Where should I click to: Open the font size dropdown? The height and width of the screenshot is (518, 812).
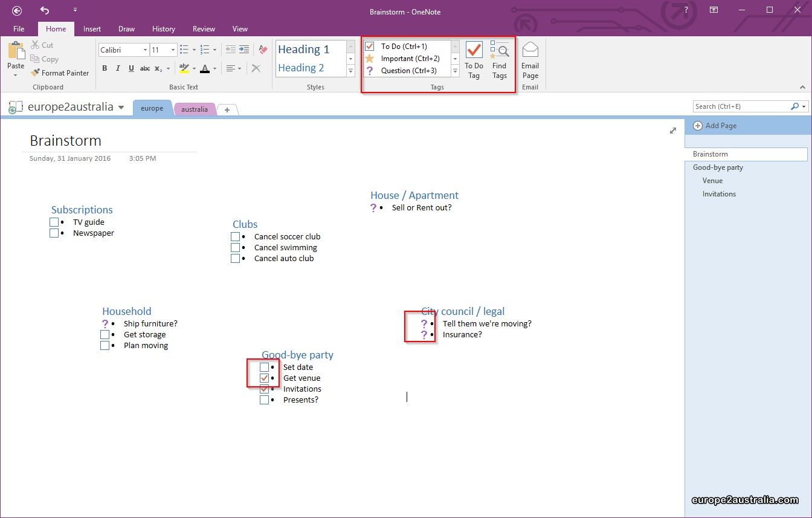click(x=173, y=50)
